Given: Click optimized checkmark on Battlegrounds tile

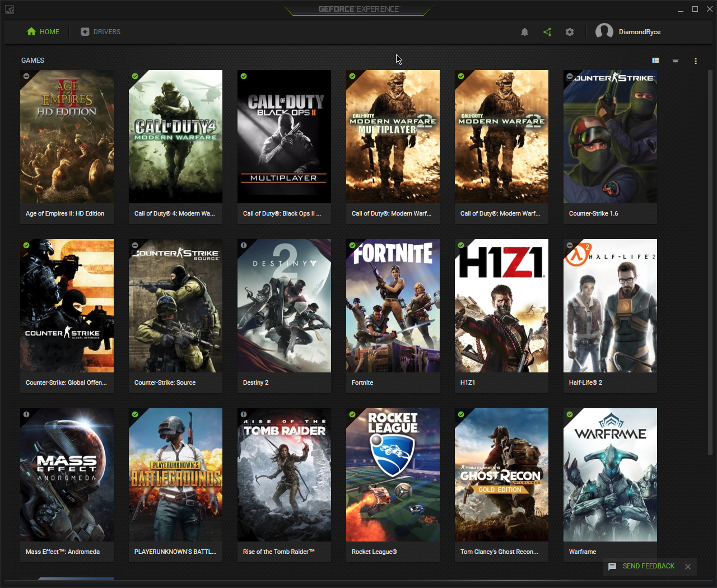Looking at the screenshot, I should click(x=135, y=414).
